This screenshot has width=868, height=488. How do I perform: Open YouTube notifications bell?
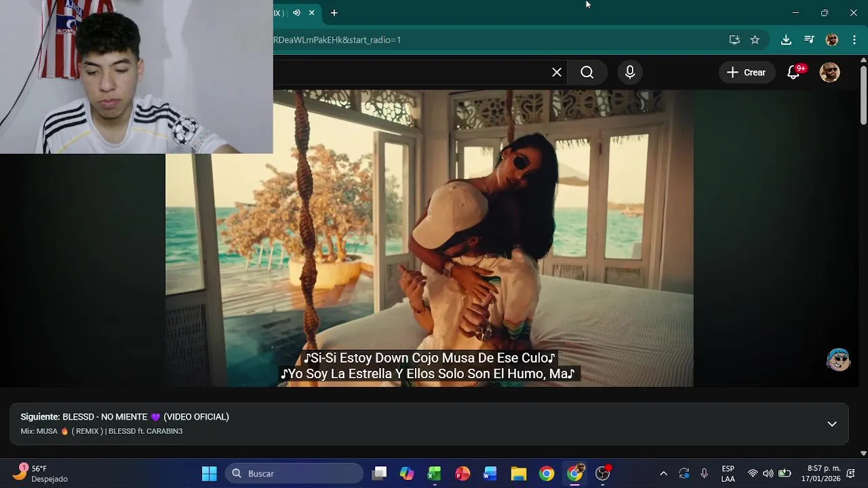pos(794,72)
